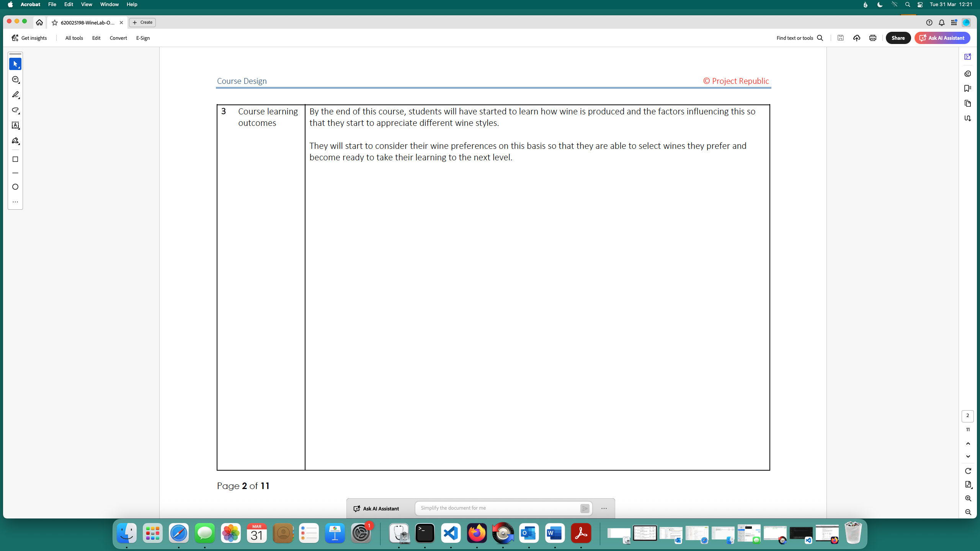Image resolution: width=980 pixels, height=551 pixels.
Task: Open the Convert menu
Action: 118,38
